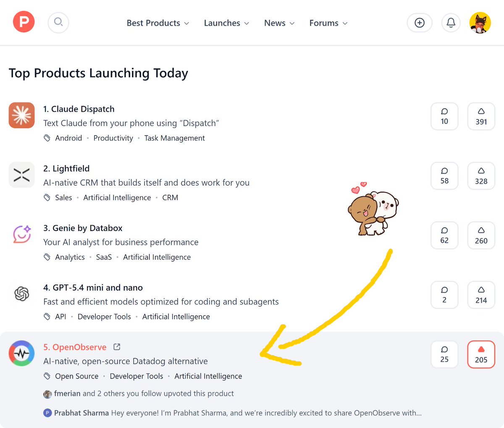Expand the Launches menu
This screenshot has width=504, height=428.
coord(226,23)
